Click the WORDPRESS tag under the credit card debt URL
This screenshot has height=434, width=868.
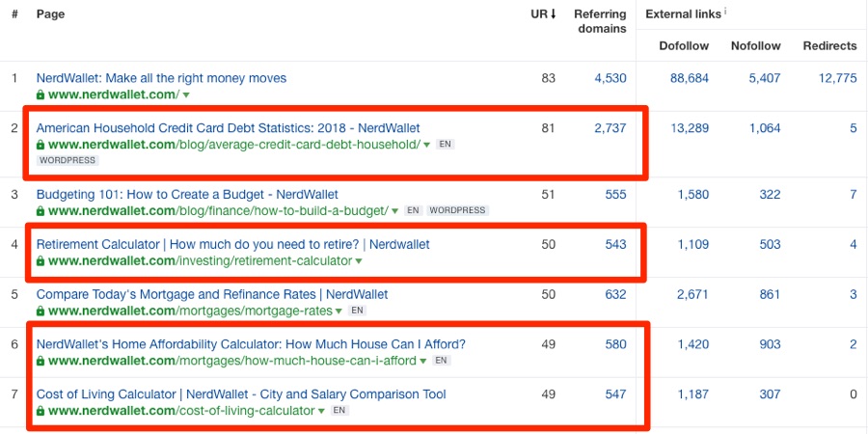pos(68,160)
